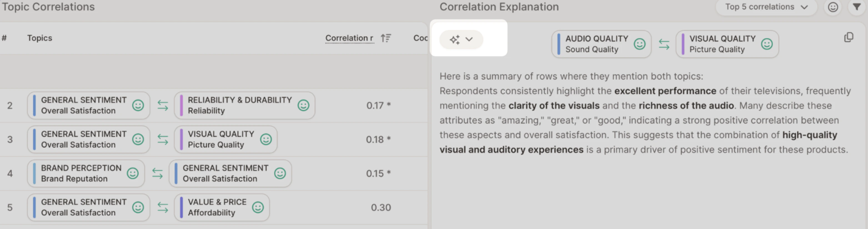Click the # column header
This screenshot has width=868, height=229.
(x=4, y=38)
